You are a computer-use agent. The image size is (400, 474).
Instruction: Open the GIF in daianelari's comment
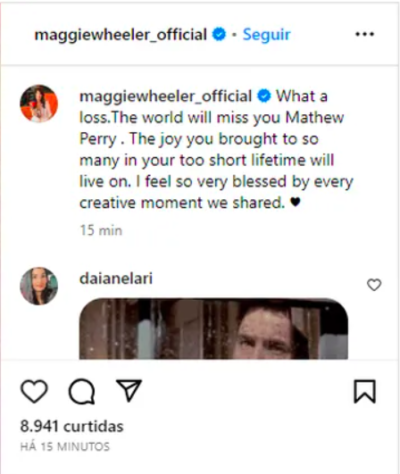coord(214,329)
